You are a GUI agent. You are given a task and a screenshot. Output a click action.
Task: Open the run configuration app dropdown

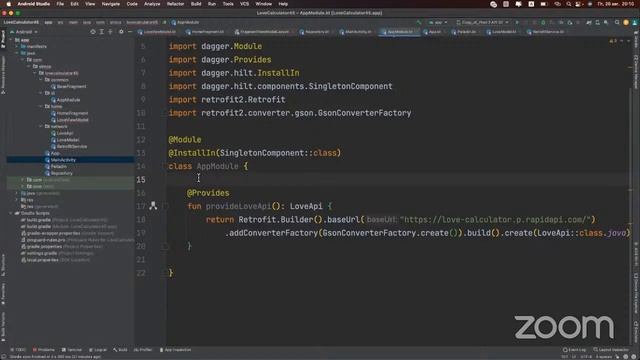pos(438,22)
